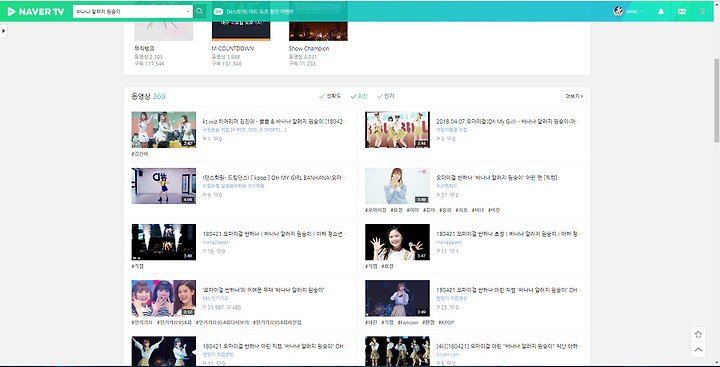Click the scroll-to-top chevron button
This screenshot has height=367, width=720.
[x=698, y=350]
